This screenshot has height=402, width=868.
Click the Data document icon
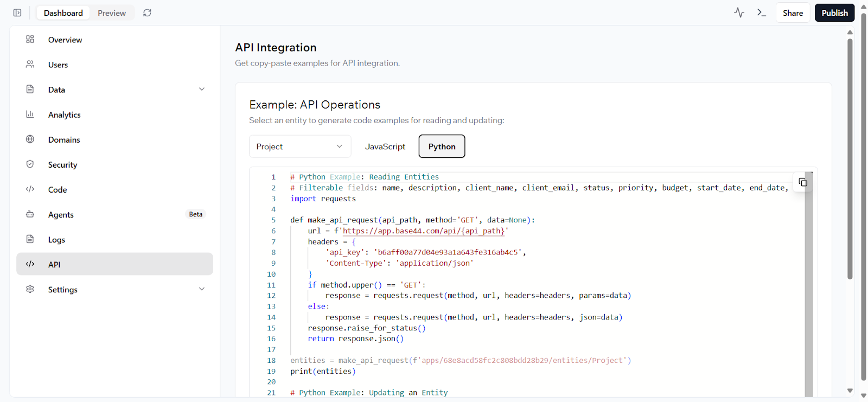coord(30,89)
